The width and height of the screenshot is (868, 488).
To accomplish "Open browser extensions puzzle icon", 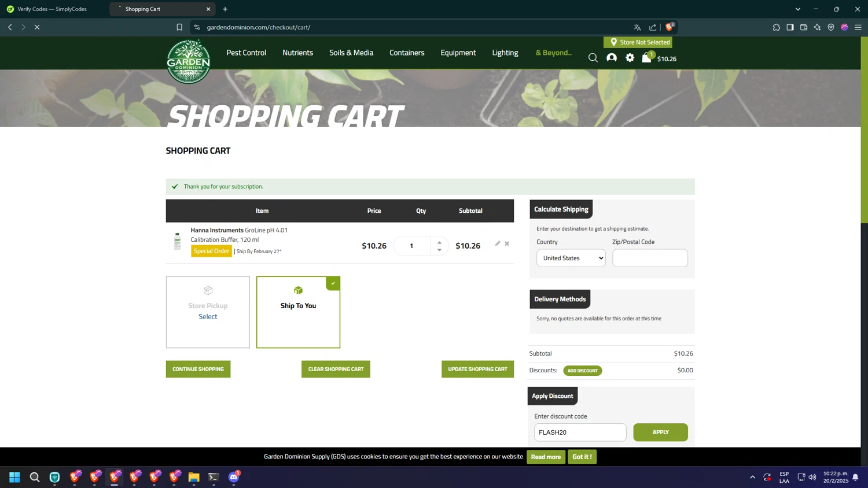I will [x=777, y=27].
